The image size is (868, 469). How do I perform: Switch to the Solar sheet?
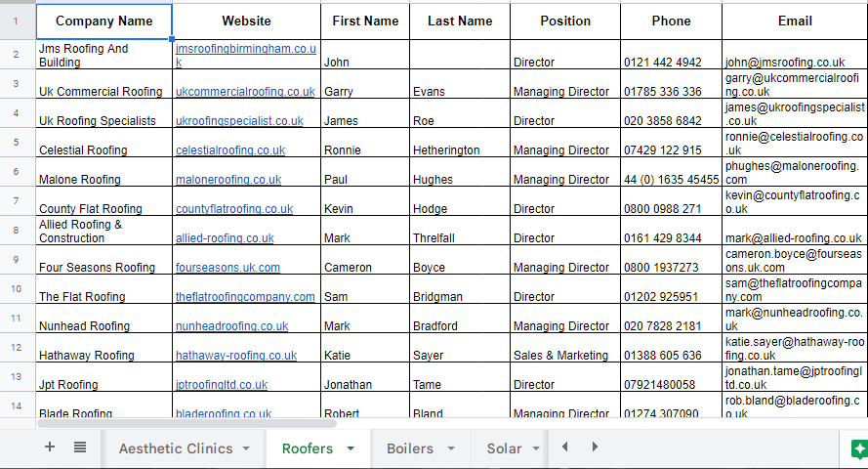point(504,448)
